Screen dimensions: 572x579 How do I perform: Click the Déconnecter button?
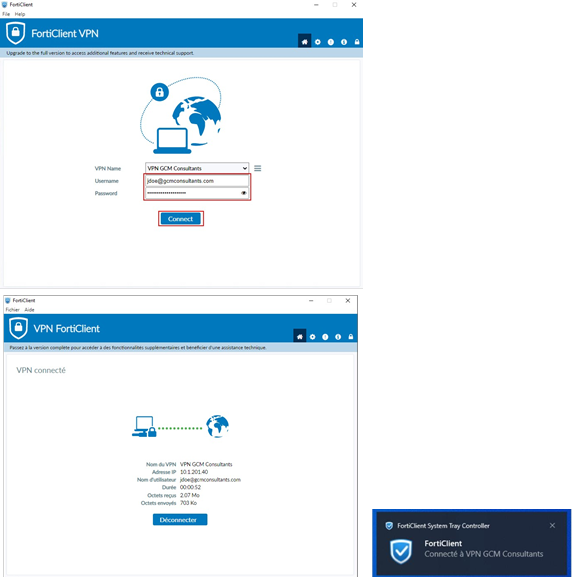[180, 519]
